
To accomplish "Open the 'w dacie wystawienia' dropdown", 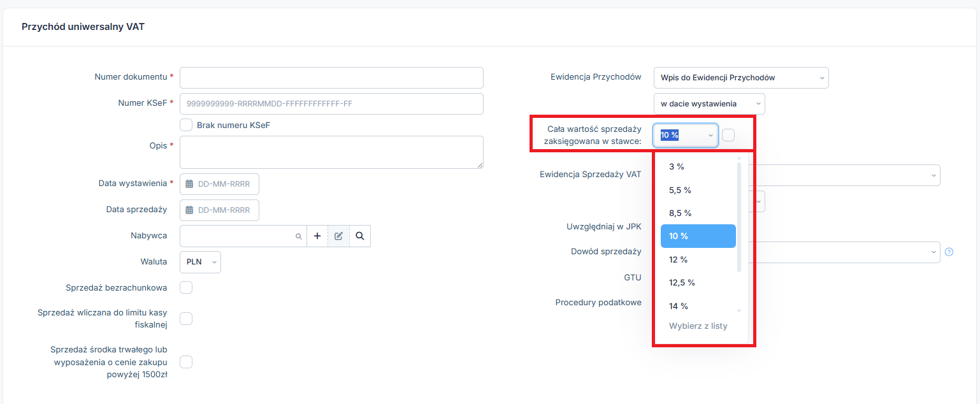I will pos(709,104).
